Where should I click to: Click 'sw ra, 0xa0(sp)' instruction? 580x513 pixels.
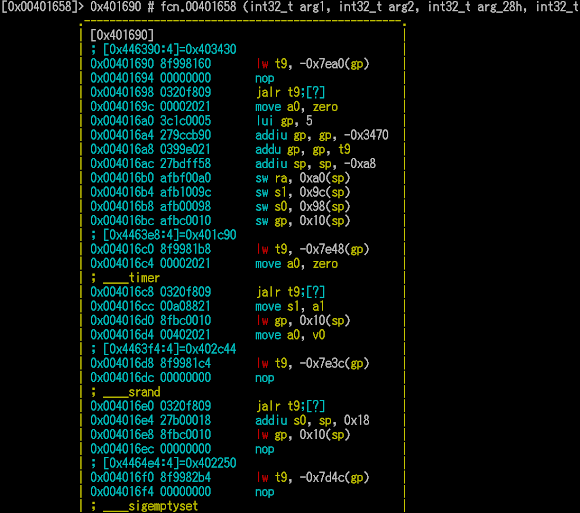click(303, 178)
